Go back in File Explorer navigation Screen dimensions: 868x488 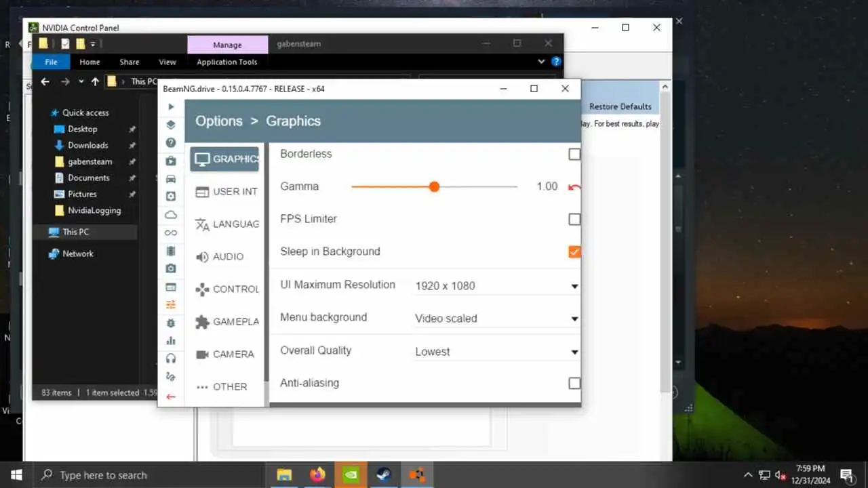point(45,81)
